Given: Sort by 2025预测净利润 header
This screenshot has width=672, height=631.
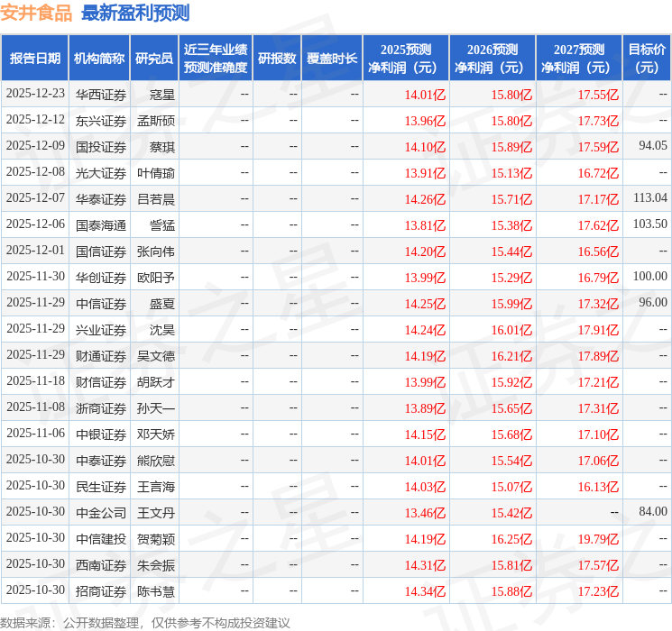Looking at the screenshot, I should click(406, 59).
